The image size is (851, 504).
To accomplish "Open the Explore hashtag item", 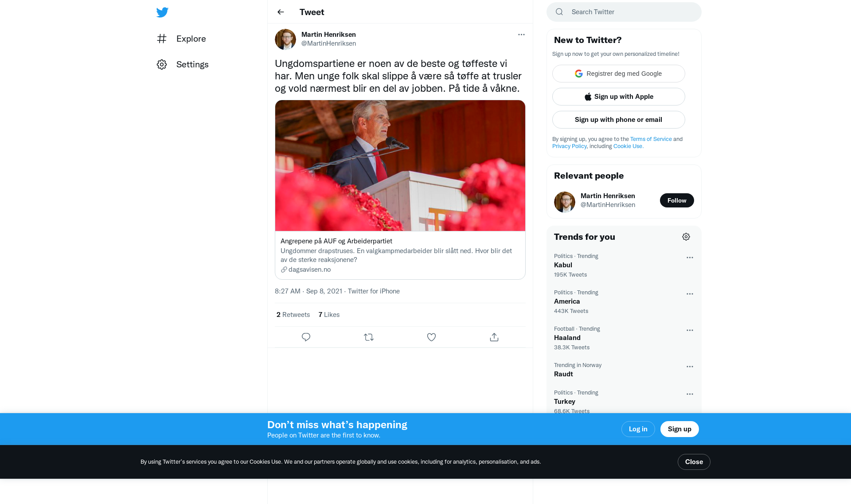I will click(x=181, y=39).
